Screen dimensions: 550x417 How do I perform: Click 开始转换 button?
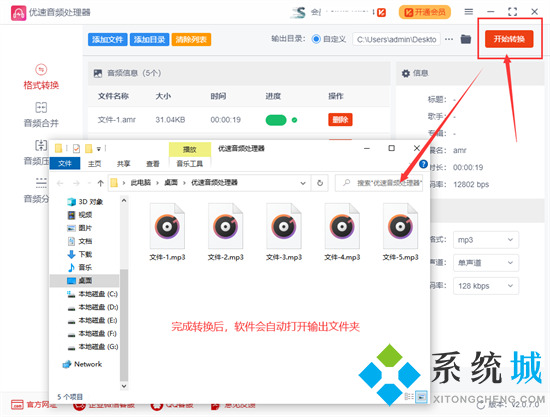(x=509, y=39)
